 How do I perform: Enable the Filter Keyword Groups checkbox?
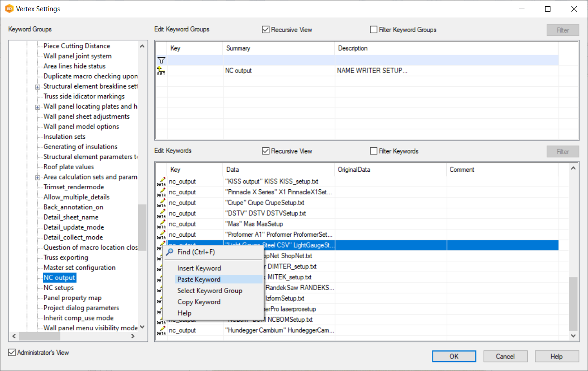(374, 30)
